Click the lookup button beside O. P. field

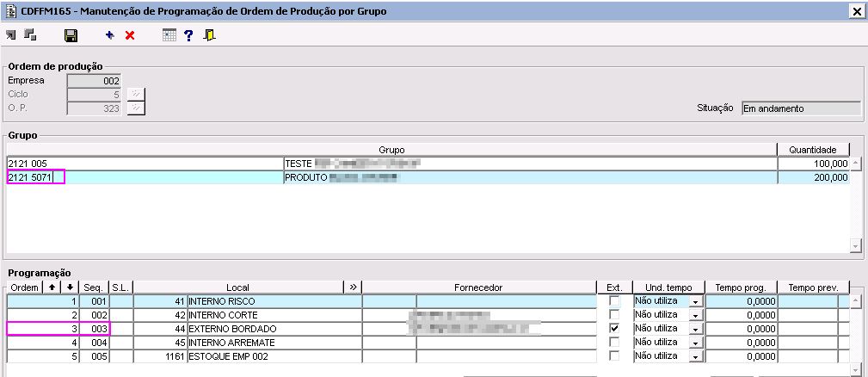pos(136,108)
